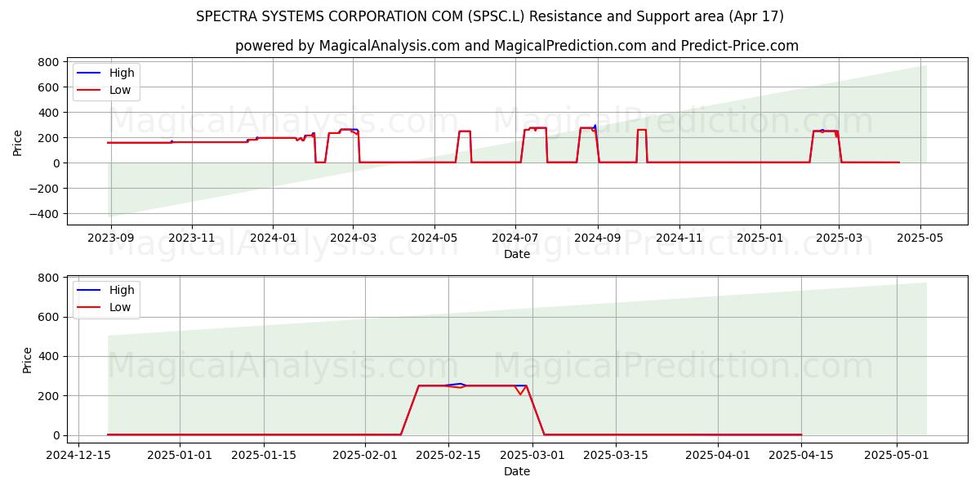The height and width of the screenshot is (490, 980).
Task: Click the 2024-03 date tick label
Action: pyautogui.click(x=353, y=238)
